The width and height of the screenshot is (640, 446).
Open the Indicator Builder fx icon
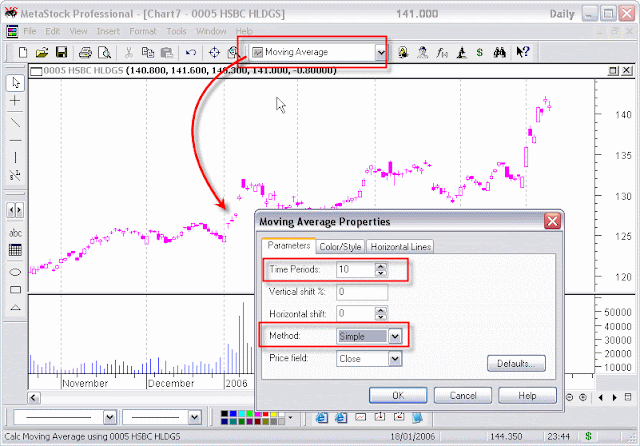[442, 52]
